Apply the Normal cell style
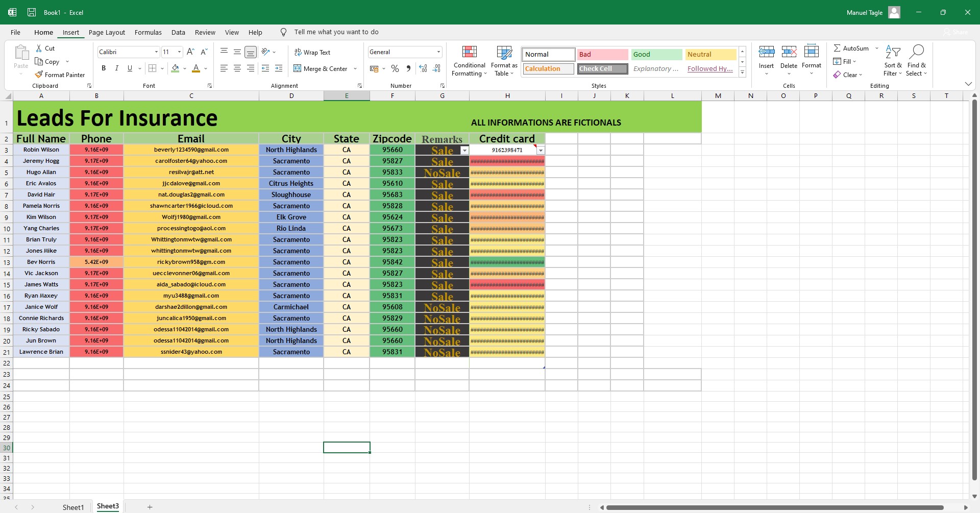Image resolution: width=980 pixels, height=513 pixels. coord(549,54)
